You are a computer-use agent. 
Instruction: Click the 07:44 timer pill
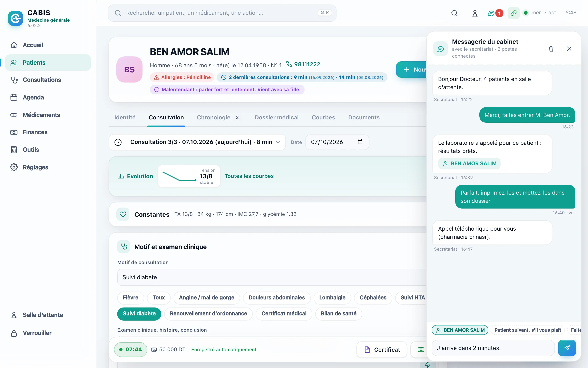130,350
